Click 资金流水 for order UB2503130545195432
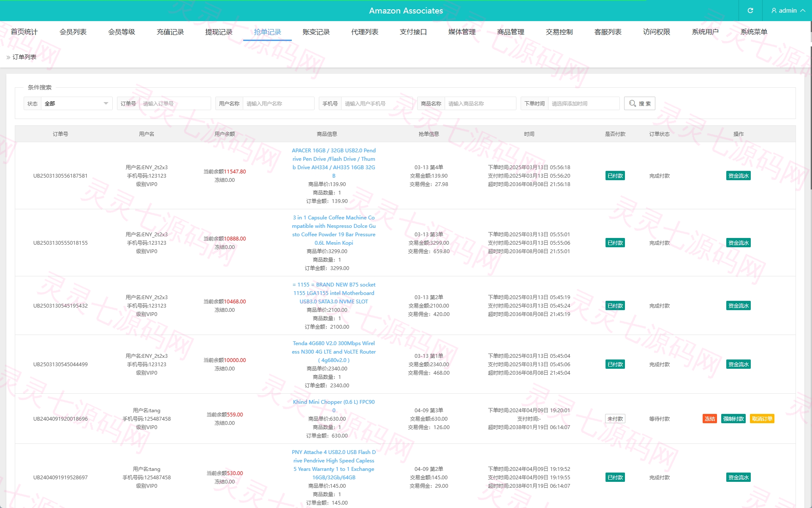Image resolution: width=812 pixels, height=508 pixels. (x=739, y=305)
